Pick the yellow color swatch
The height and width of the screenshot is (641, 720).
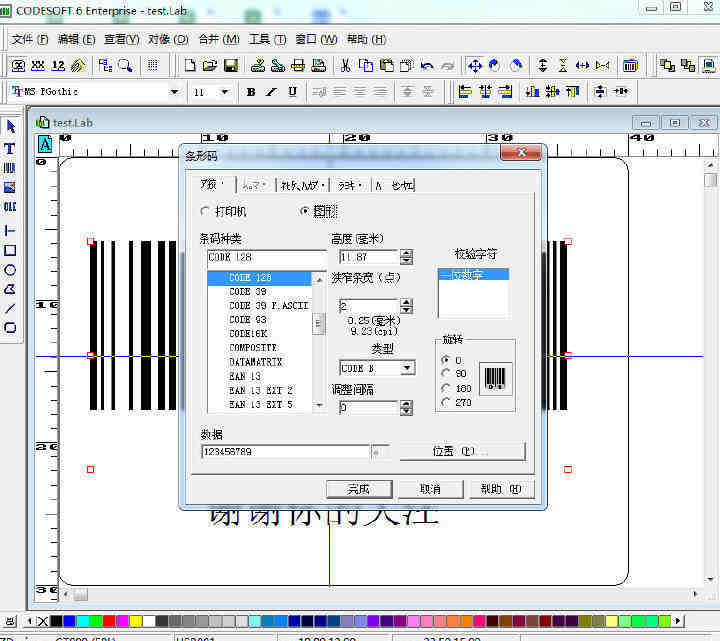point(136,621)
